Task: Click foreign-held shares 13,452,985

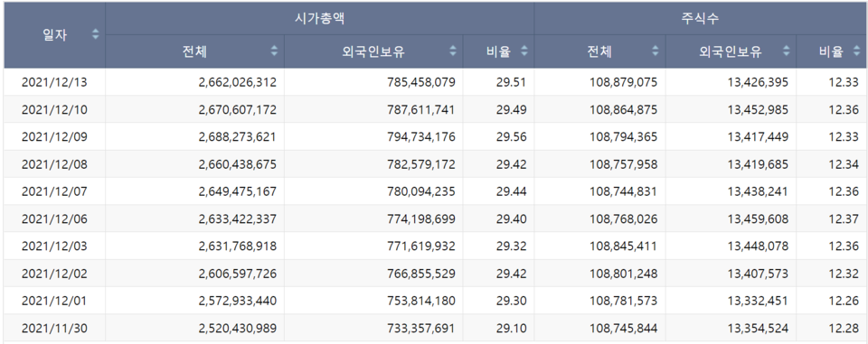Action: 758,109
